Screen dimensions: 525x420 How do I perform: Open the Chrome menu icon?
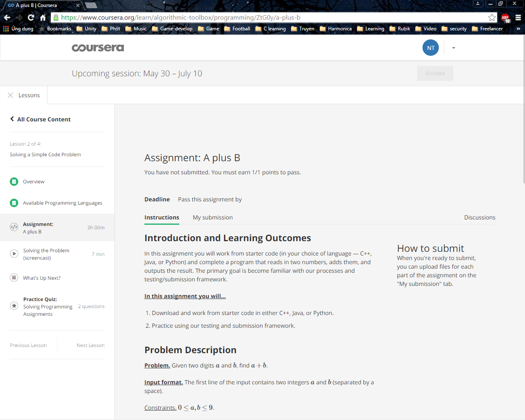pyautogui.click(x=518, y=18)
